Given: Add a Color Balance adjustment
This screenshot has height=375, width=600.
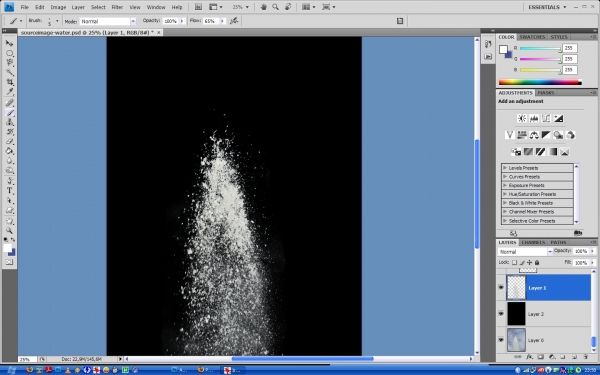Looking at the screenshot, I should 534,135.
